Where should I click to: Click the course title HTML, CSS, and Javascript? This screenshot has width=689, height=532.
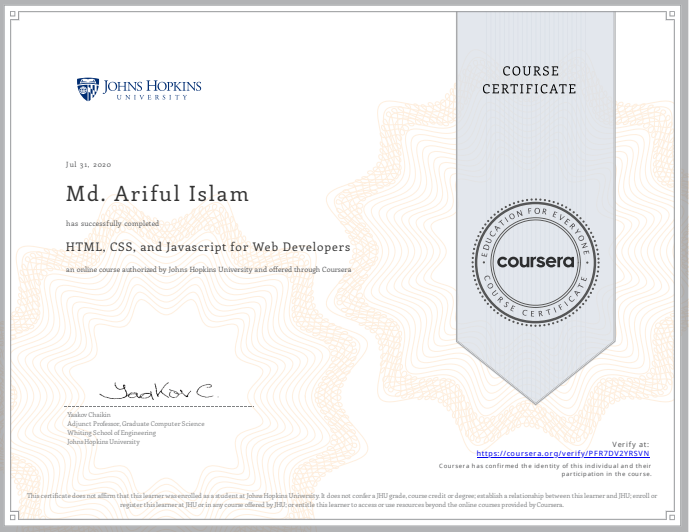208,247
